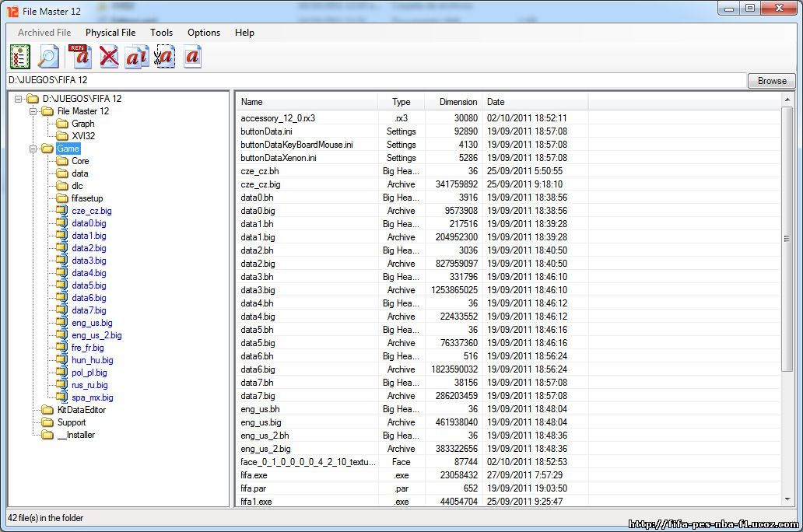Click the data0.big archive icon in tree
803x532 pixels.
coord(62,222)
